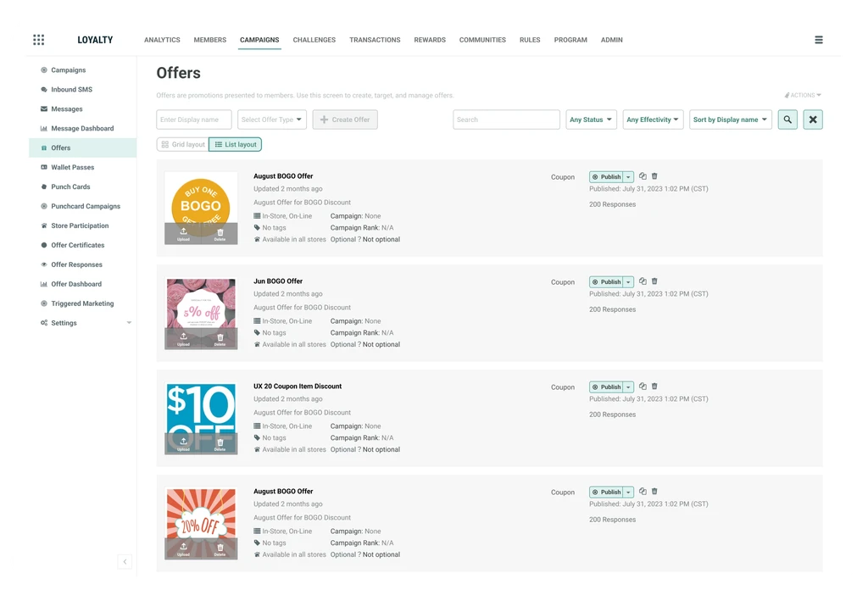
Task: Trash the UX 20 Coupon Item Discount
Action: coord(654,387)
